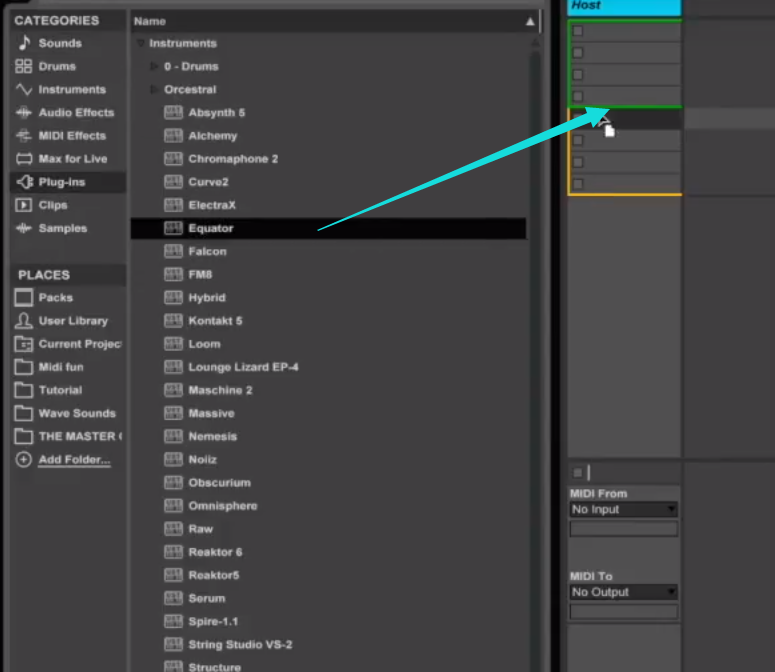Expand the Orcestral folder
Image resolution: width=775 pixels, height=672 pixels.
coord(154,89)
